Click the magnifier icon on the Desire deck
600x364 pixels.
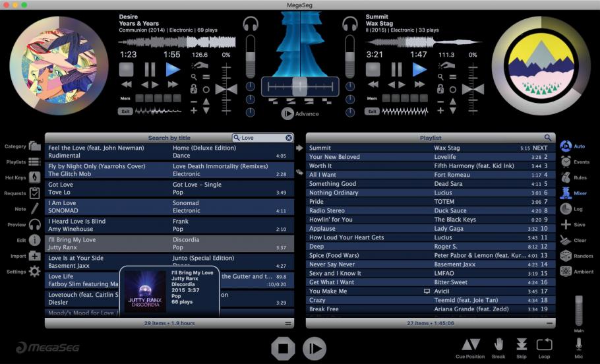pyautogui.click(x=194, y=77)
